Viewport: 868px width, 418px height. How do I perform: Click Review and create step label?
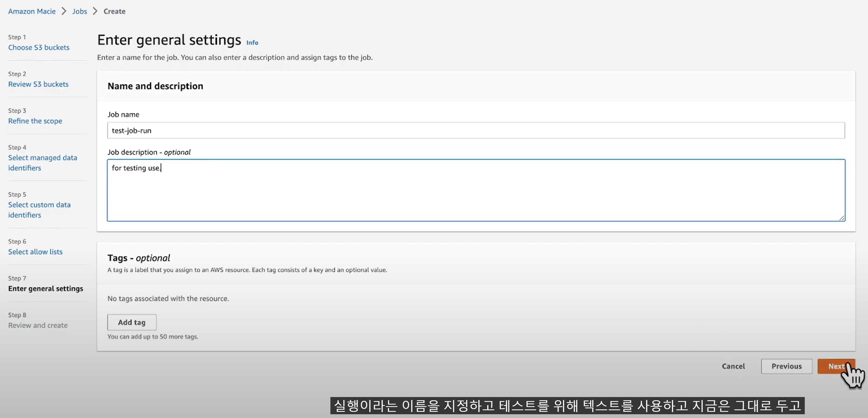[38, 325]
